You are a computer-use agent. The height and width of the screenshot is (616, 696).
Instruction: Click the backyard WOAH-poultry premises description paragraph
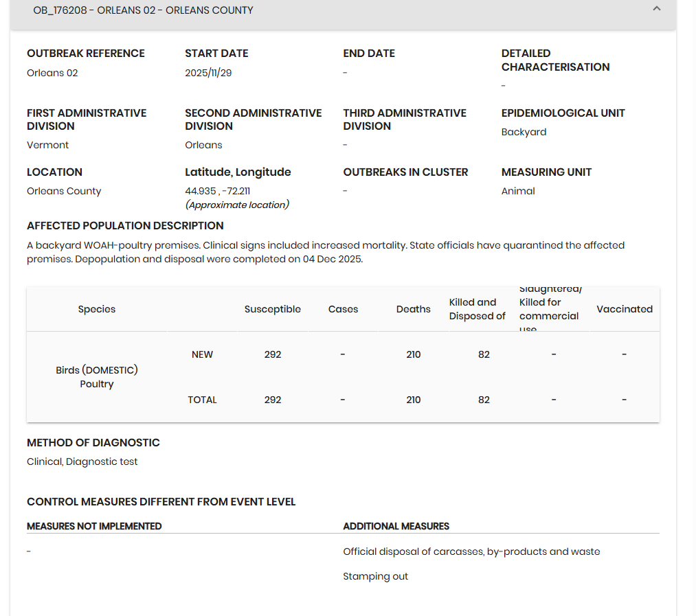tap(326, 252)
